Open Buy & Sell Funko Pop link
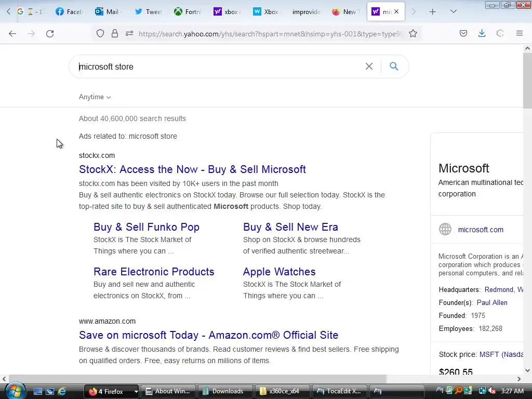This screenshot has width=532, height=399. 146,227
